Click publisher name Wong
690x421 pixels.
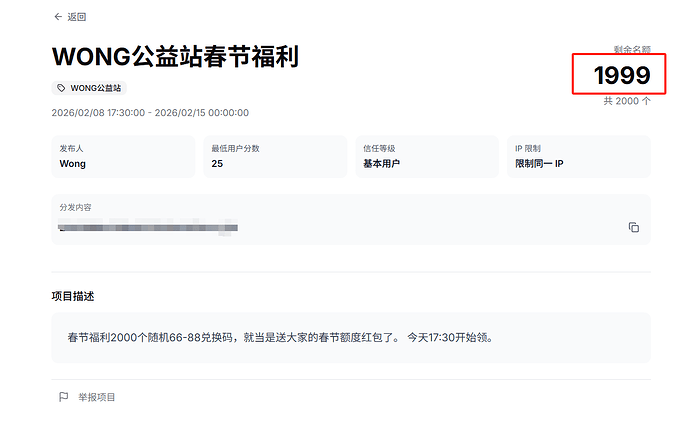(73, 164)
